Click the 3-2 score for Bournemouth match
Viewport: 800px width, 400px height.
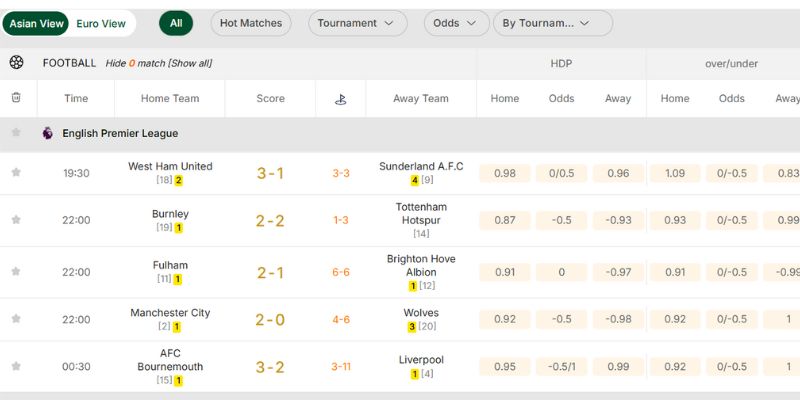point(270,367)
